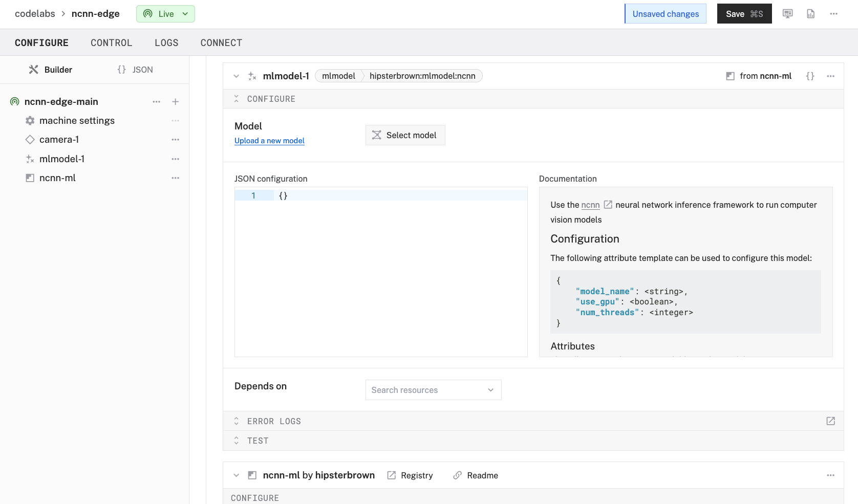Select ncnn-ml in sidebar
This screenshot has width=858, height=504.
tap(57, 178)
